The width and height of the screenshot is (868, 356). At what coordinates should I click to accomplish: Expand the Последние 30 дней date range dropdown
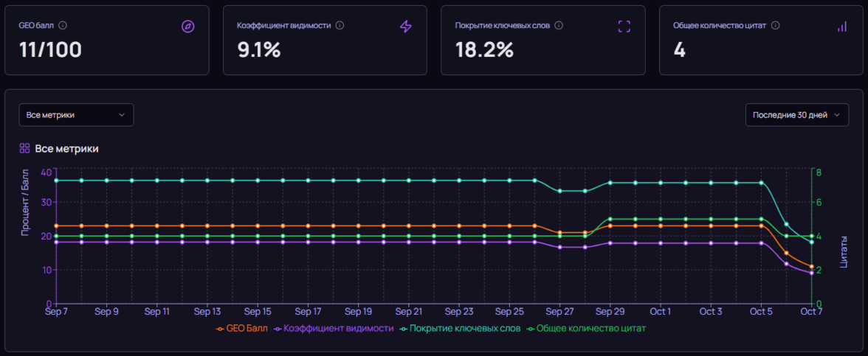tap(796, 115)
